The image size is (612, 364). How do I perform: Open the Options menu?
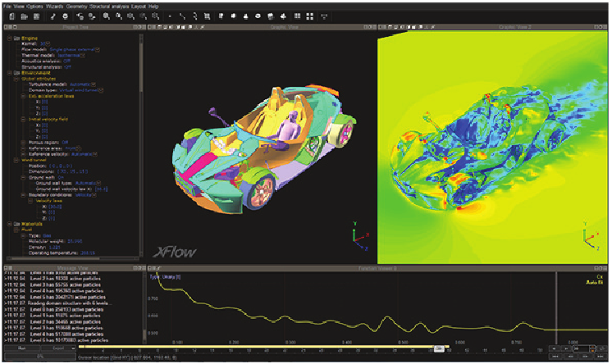click(x=34, y=7)
